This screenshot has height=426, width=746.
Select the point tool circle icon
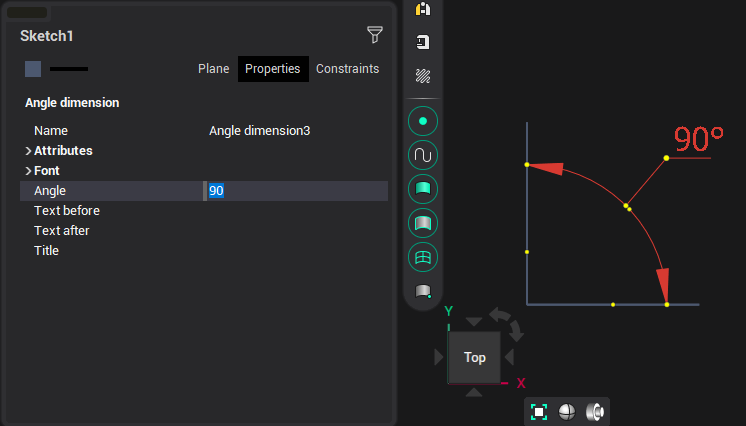click(423, 121)
